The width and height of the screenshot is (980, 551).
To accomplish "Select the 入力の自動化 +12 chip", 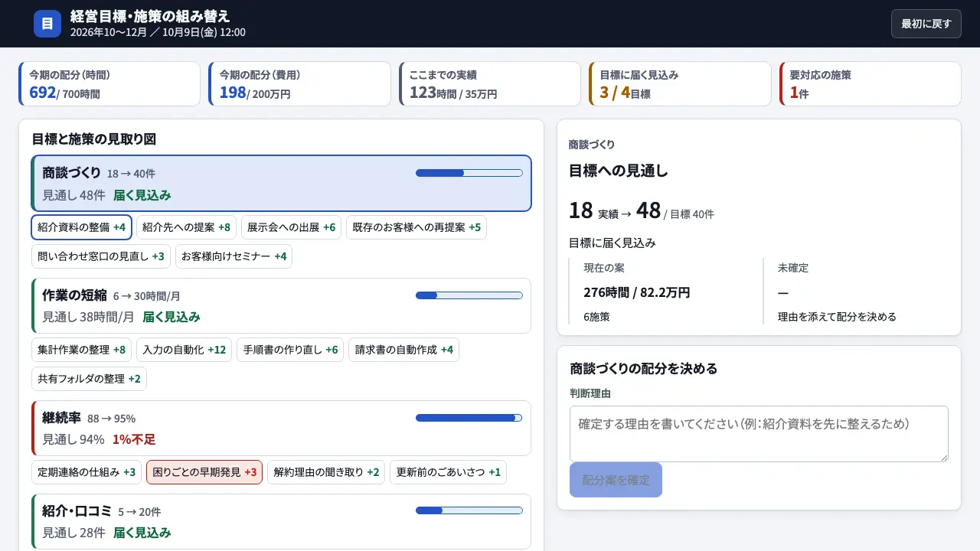I will point(184,350).
